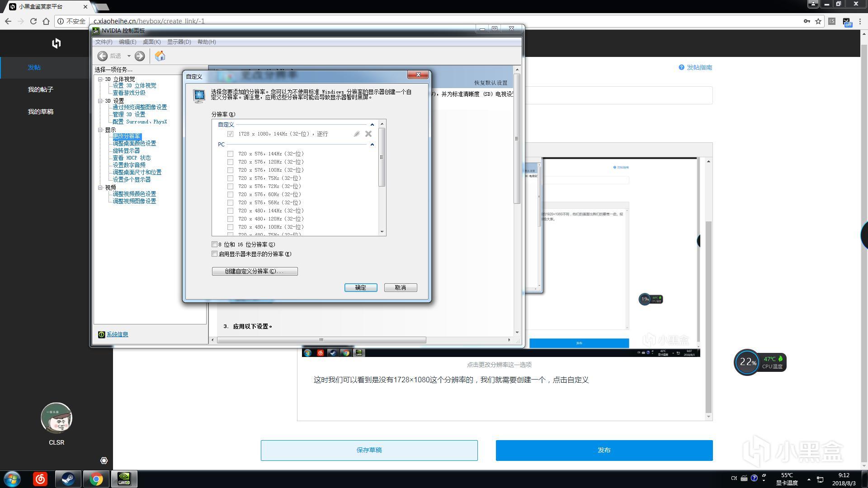Open the 显示器(D) menu

coord(179,42)
